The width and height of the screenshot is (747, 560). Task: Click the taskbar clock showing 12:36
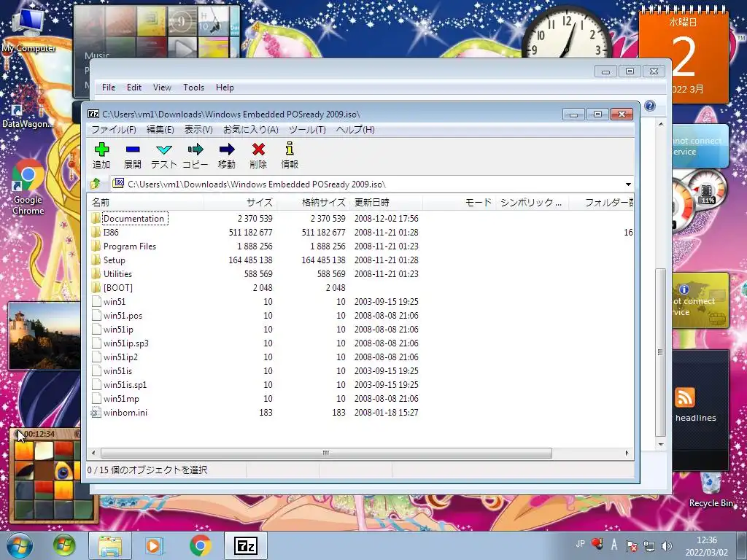pos(706,545)
